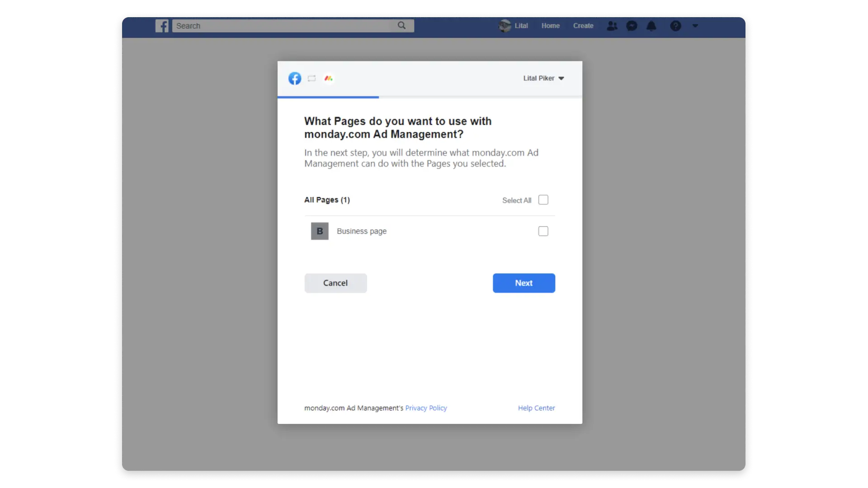Open the Messenger icon
The height and width of the screenshot is (488, 868).
point(632,26)
